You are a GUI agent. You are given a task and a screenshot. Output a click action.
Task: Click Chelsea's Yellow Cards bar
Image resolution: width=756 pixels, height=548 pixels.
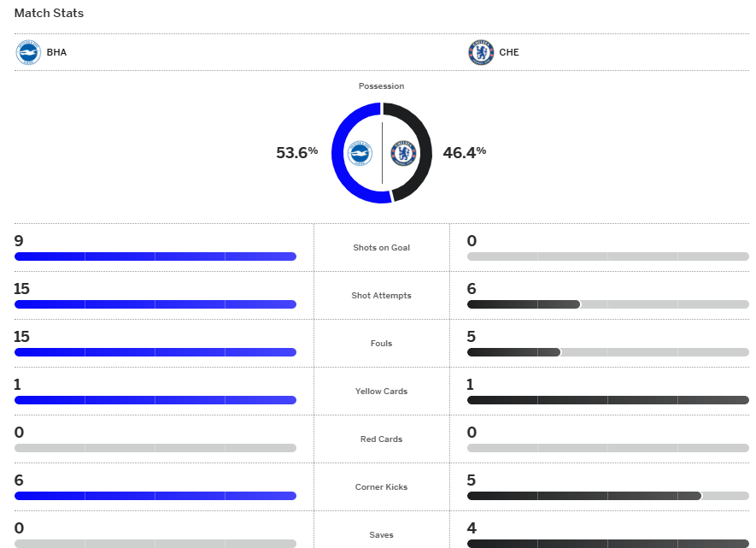[607, 400]
